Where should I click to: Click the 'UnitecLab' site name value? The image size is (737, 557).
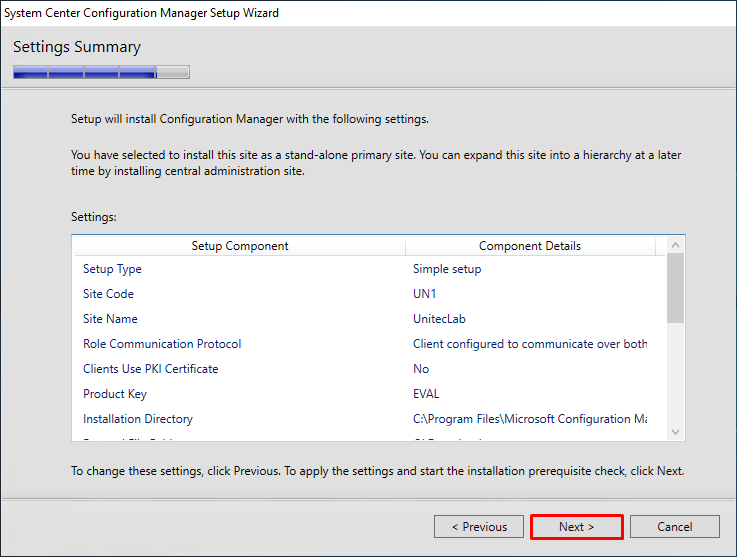pyautogui.click(x=439, y=319)
